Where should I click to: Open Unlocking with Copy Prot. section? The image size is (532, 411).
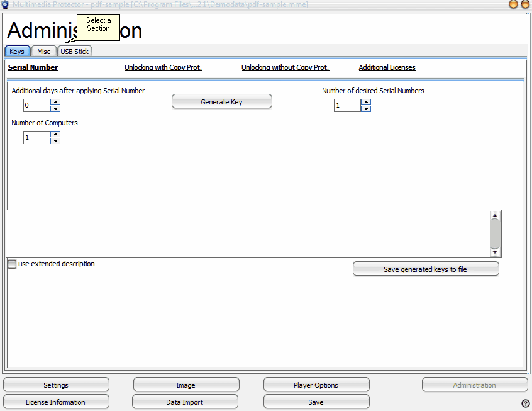point(163,67)
